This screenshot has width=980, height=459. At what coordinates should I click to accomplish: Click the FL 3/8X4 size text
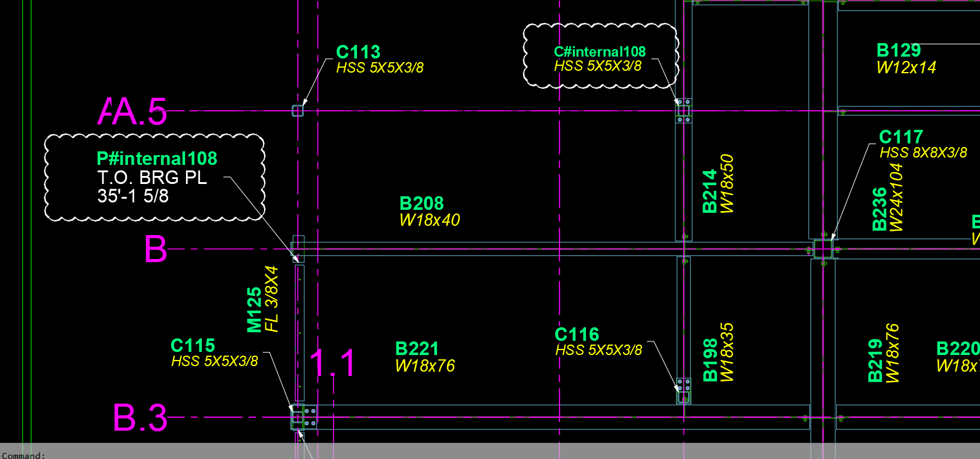271,299
